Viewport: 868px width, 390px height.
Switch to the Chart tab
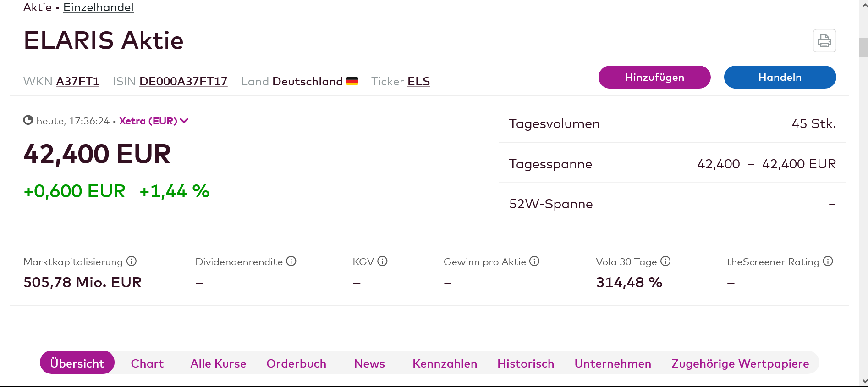147,363
